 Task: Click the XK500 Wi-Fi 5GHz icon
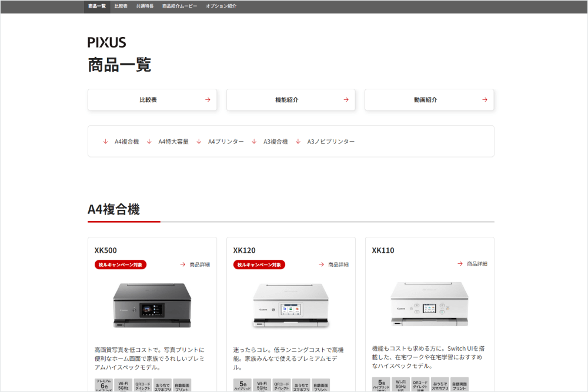click(123, 386)
